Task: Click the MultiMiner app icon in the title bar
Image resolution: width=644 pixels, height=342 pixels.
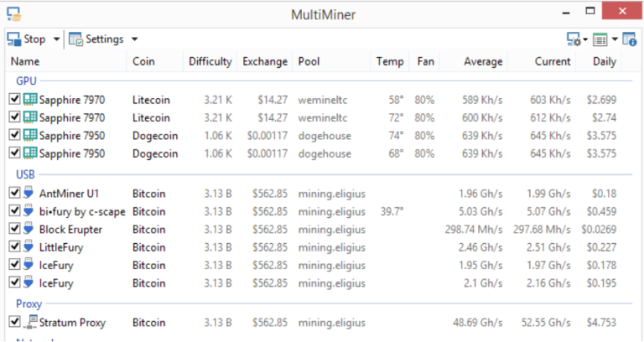Action: tap(13, 14)
